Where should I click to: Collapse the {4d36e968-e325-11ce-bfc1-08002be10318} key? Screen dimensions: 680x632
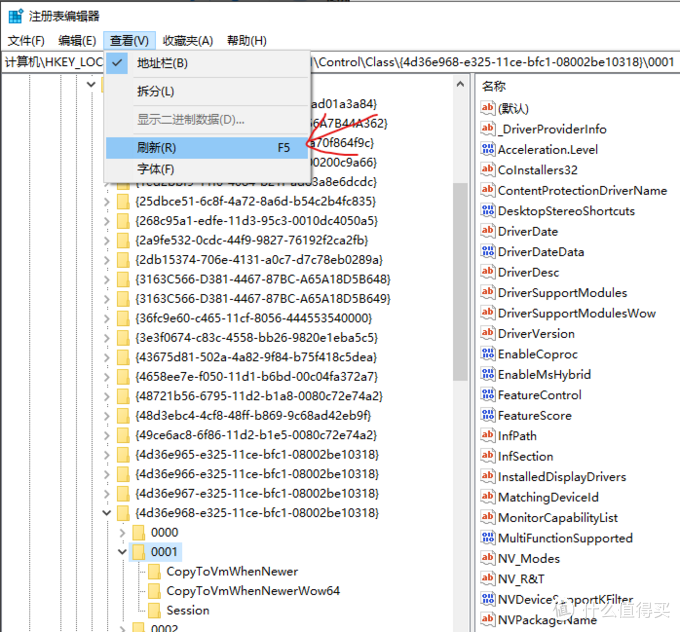click(x=107, y=513)
